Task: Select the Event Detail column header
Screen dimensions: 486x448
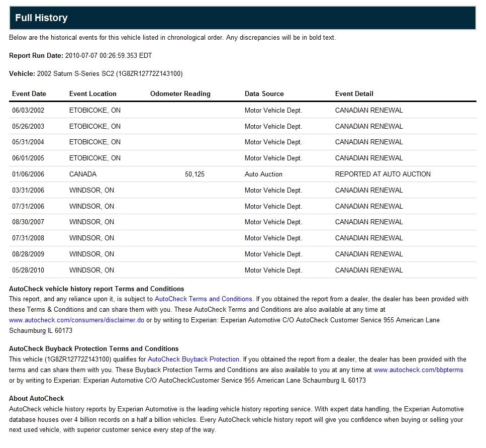Action: pos(354,94)
